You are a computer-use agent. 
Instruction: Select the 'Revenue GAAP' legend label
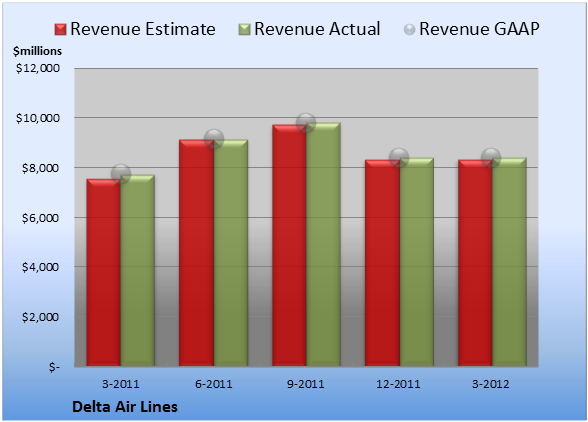point(479,29)
